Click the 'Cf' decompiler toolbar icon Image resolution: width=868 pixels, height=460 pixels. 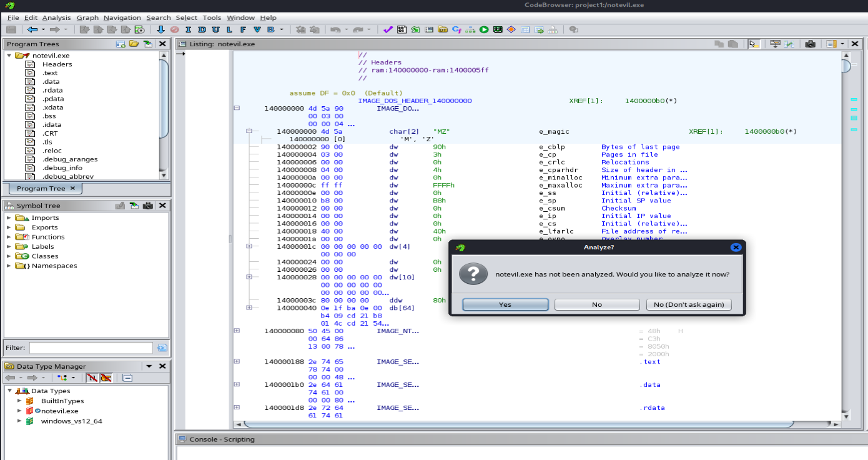tap(456, 29)
